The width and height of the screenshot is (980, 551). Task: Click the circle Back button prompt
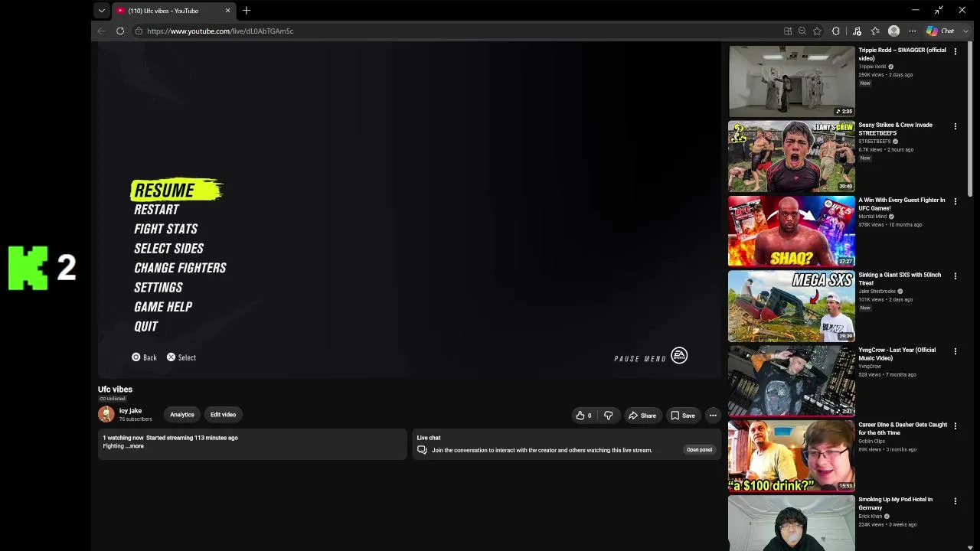point(144,357)
